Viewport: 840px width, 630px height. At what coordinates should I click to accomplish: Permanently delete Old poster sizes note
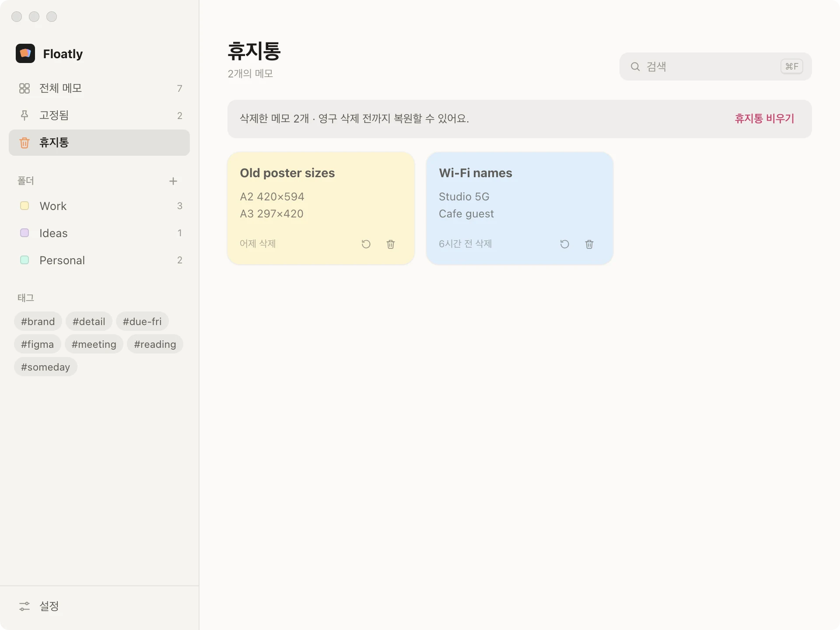tap(391, 244)
